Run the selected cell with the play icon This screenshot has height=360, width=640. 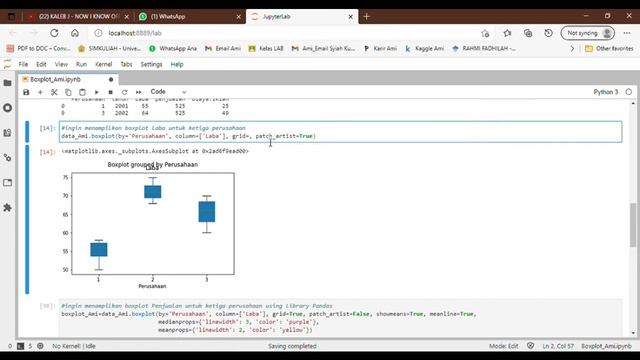[96, 92]
